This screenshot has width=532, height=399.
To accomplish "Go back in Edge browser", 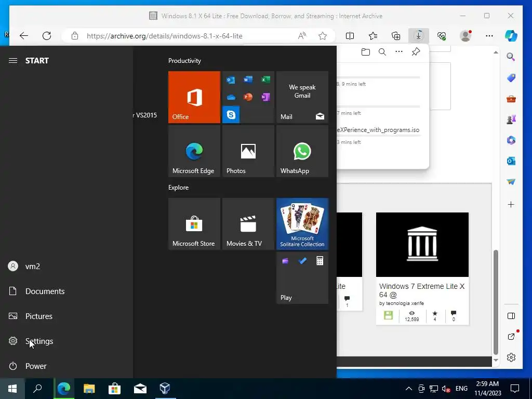I will (x=24, y=36).
